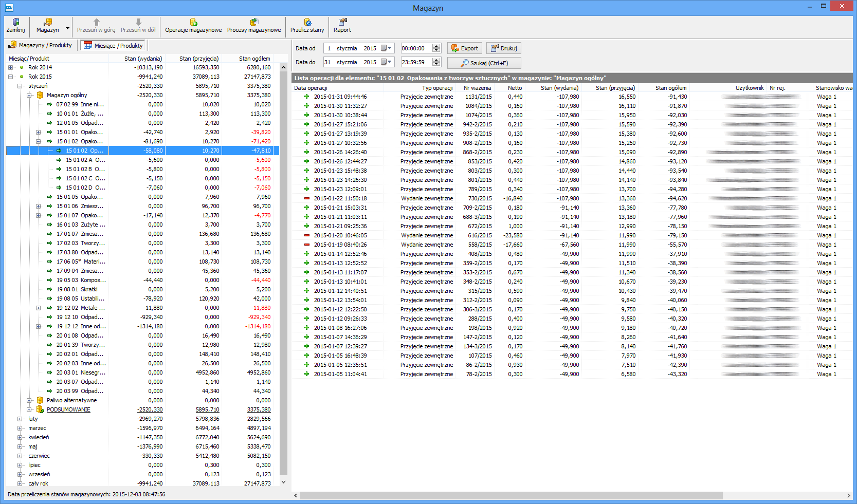This screenshot has width=857, height=504.
Task: Open Procesy magazynowe from toolbar
Action: [x=254, y=25]
